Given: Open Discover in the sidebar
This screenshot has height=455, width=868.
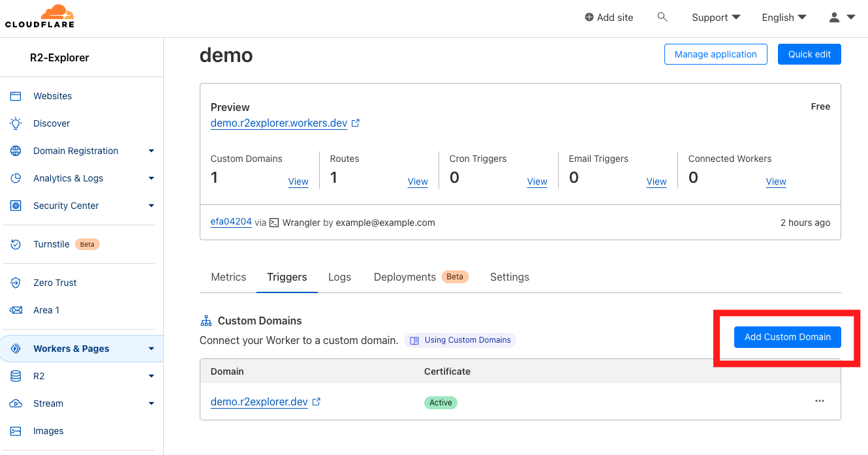Looking at the screenshot, I should 52,123.
